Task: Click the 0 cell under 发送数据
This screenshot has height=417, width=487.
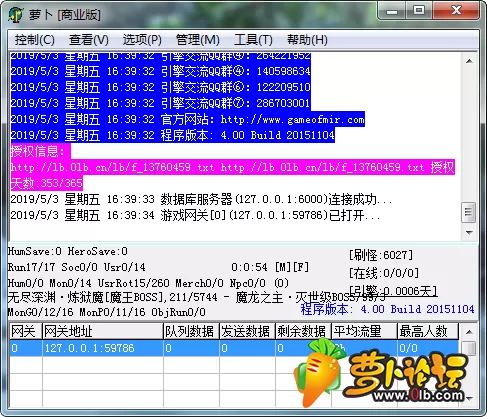Action: pos(247,348)
